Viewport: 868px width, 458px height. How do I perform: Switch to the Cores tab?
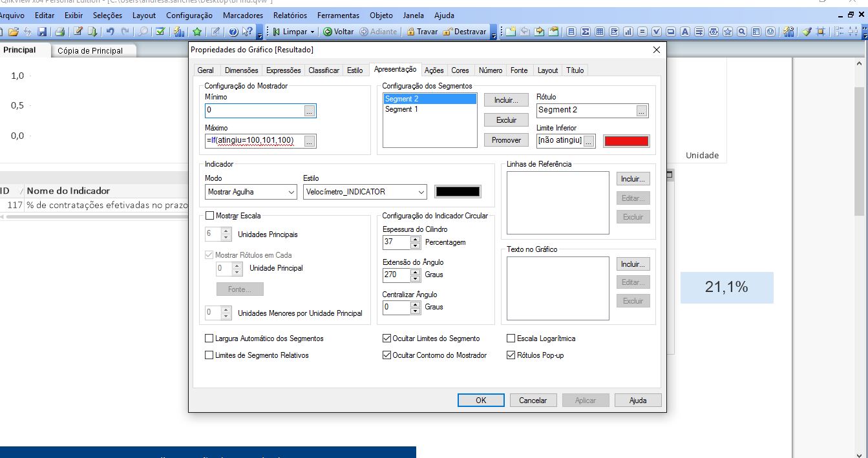(460, 70)
